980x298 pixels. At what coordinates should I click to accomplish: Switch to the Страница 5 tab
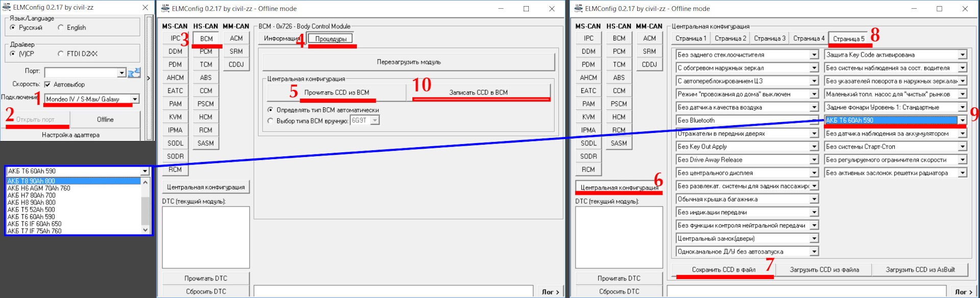pos(848,39)
